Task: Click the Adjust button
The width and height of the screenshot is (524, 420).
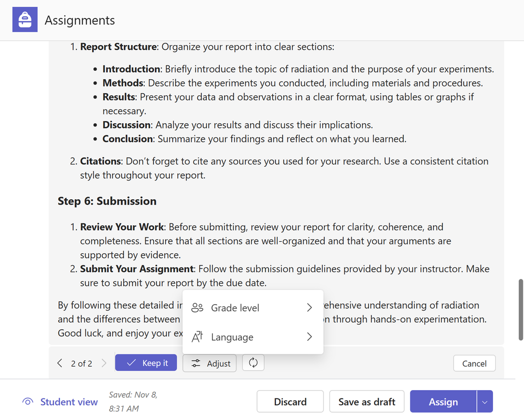Action: (209, 363)
